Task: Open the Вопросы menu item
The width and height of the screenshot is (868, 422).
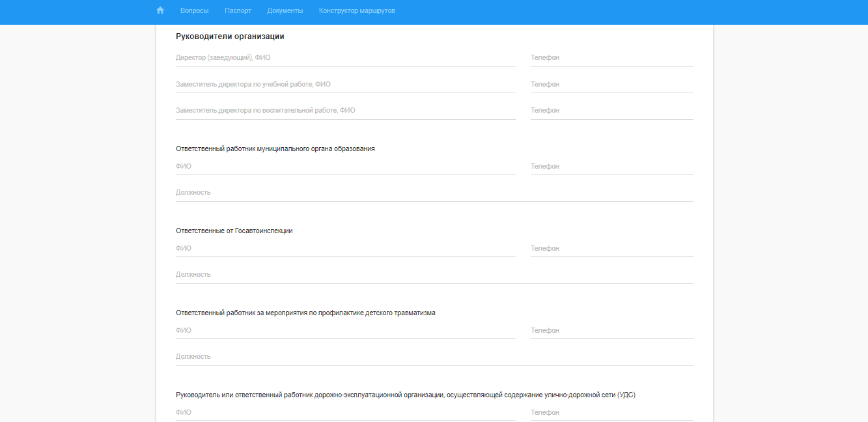Action: pos(194,11)
